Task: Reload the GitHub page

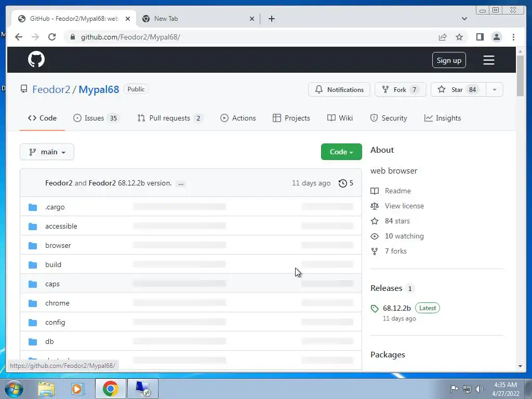Action: coord(52,37)
